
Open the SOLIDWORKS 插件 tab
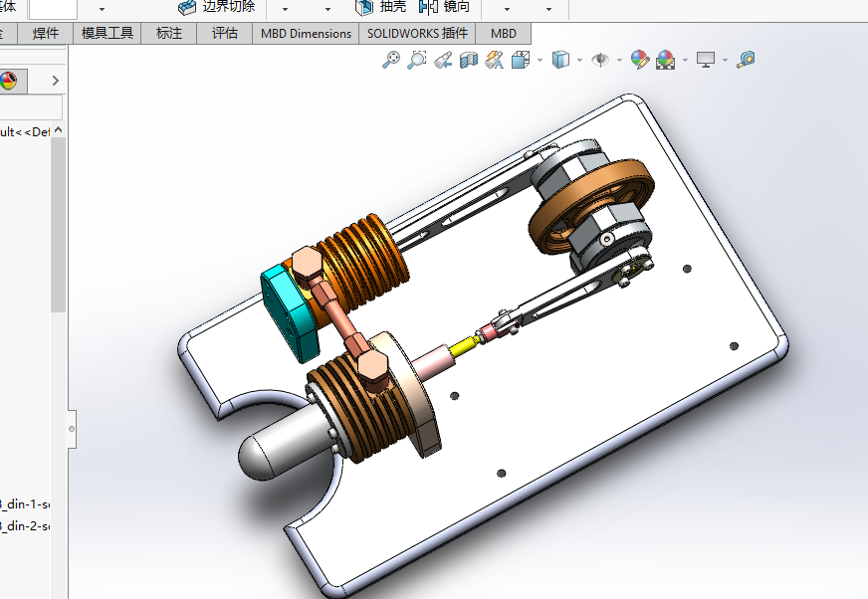point(417,33)
